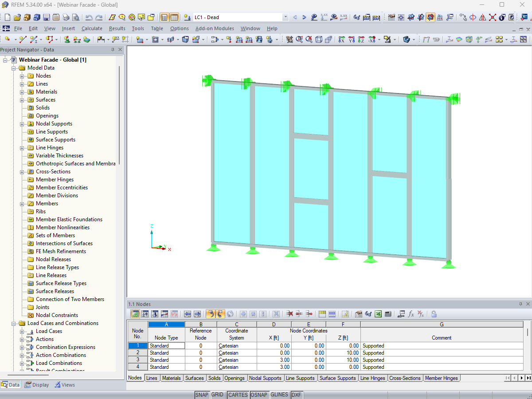Click the Print icon
Image resolution: width=532 pixels, height=399 pixels.
click(x=66, y=17)
